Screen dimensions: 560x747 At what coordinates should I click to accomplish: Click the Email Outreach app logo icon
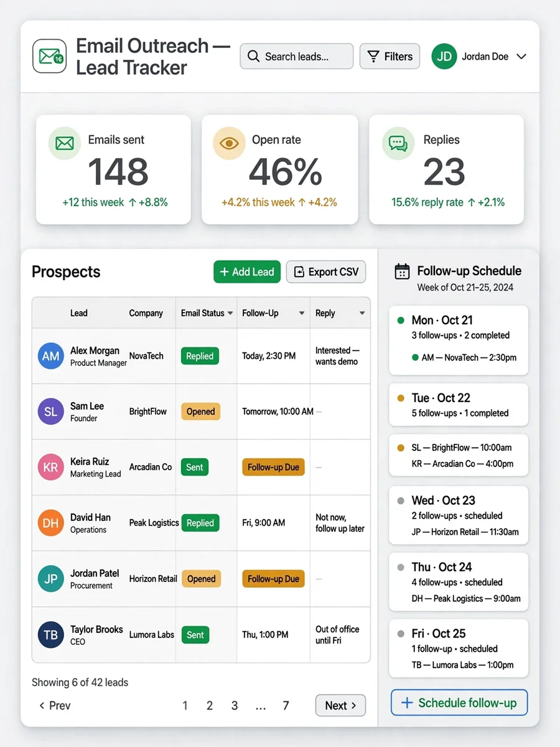(49, 56)
